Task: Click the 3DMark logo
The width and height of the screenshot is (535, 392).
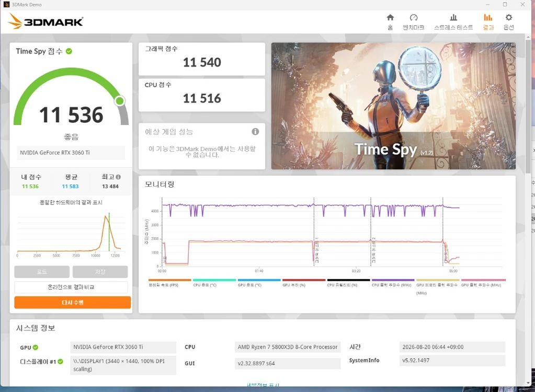Action: (x=45, y=21)
